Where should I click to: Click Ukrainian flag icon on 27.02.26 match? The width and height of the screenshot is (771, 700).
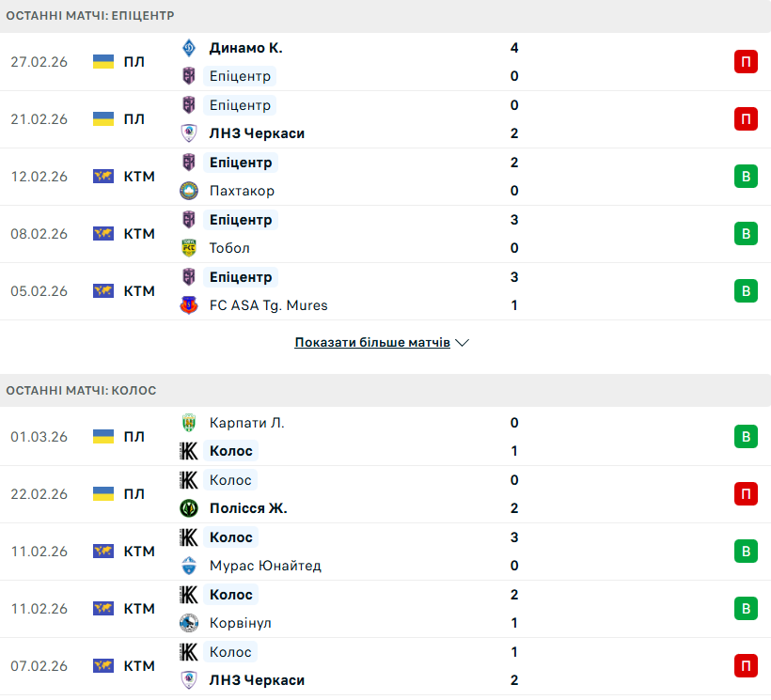(x=103, y=62)
